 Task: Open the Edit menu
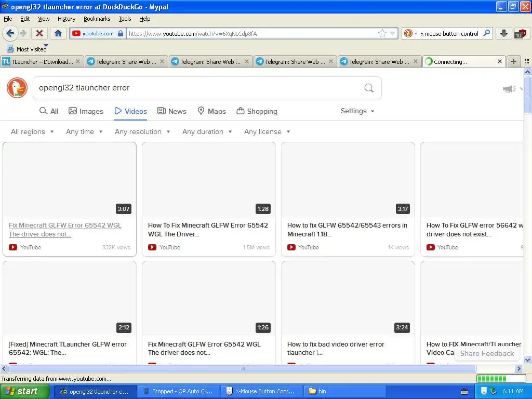click(x=25, y=19)
